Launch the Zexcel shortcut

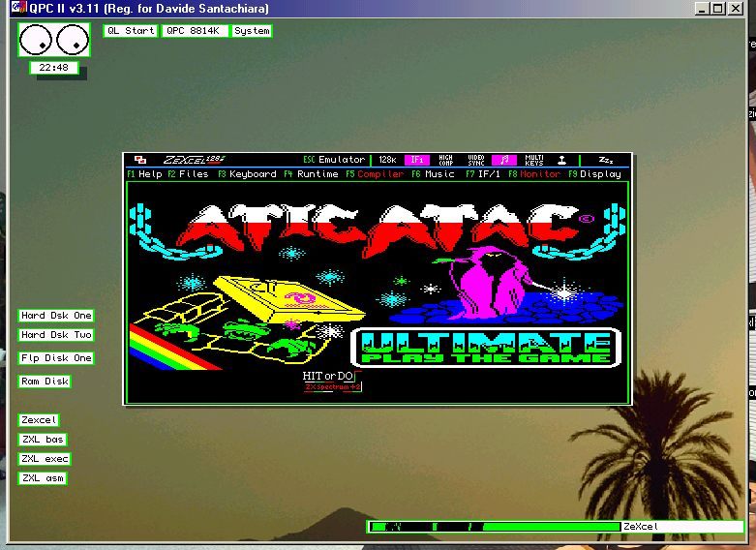[39, 420]
